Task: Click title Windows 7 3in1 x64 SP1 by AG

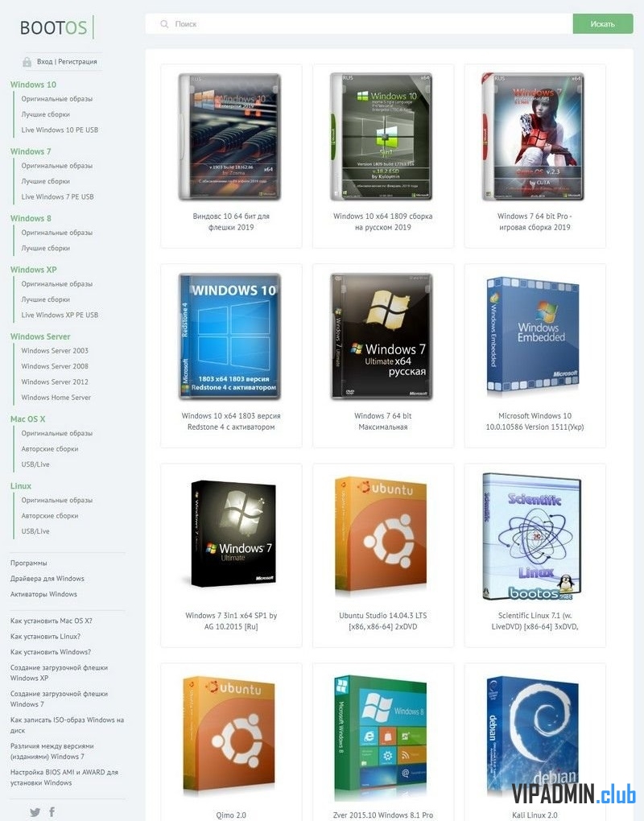Action: 231,621
